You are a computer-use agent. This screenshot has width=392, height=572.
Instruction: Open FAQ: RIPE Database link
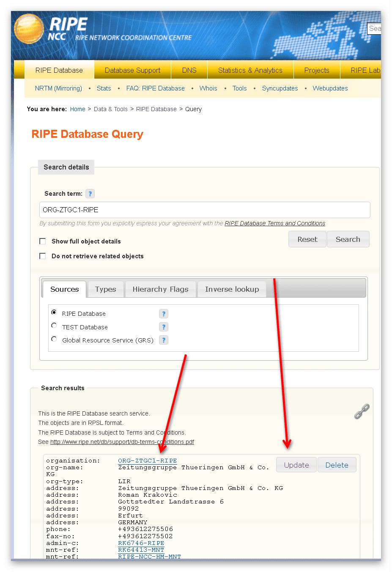click(x=156, y=88)
